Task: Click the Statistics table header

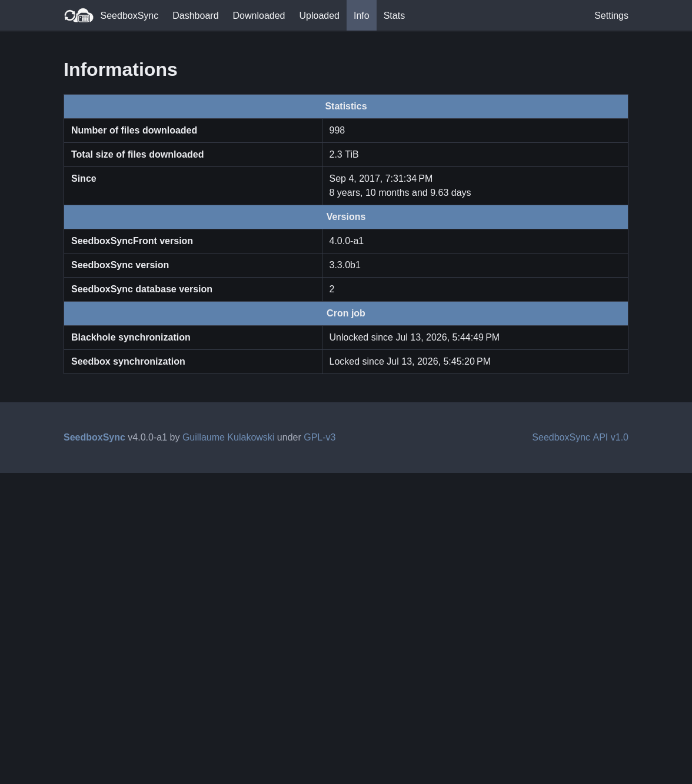Action: (x=346, y=106)
